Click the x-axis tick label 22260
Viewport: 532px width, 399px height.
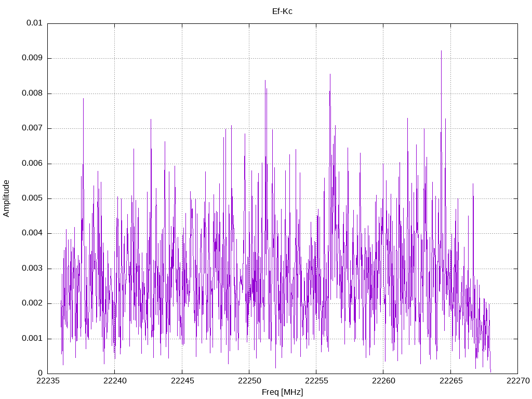point(384,381)
